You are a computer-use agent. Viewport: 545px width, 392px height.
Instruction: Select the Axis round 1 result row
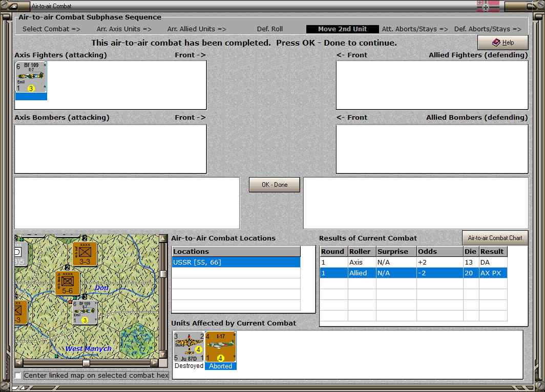[x=413, y=262]
